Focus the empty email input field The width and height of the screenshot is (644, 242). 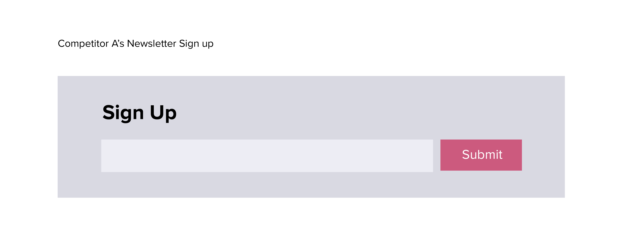pyautogui.click(x=267, y=156)
